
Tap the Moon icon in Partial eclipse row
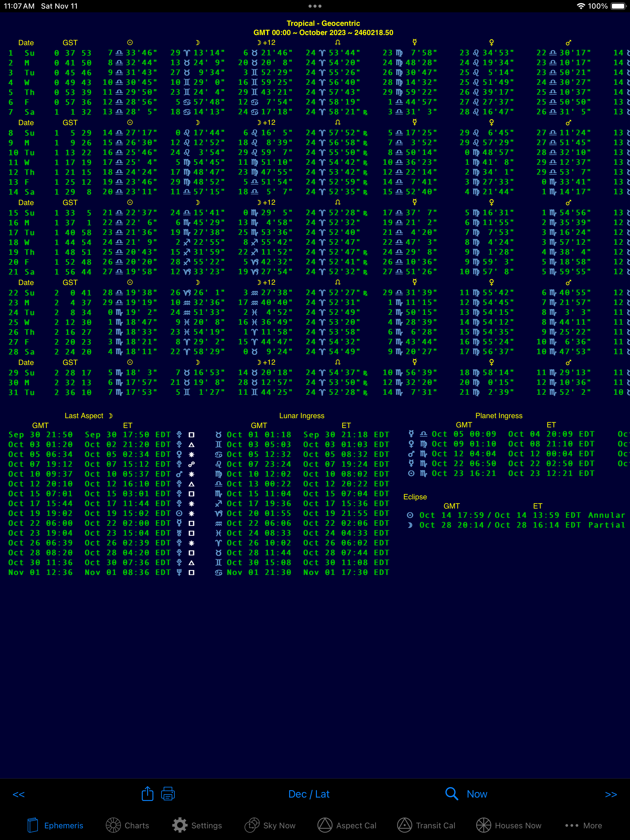coord(410,525)
